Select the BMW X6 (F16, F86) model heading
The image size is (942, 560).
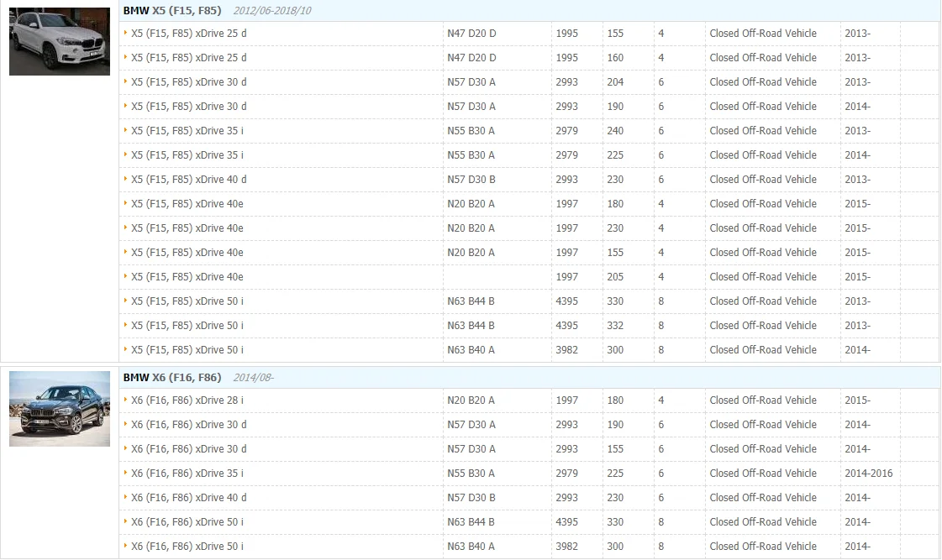[172, 378]
